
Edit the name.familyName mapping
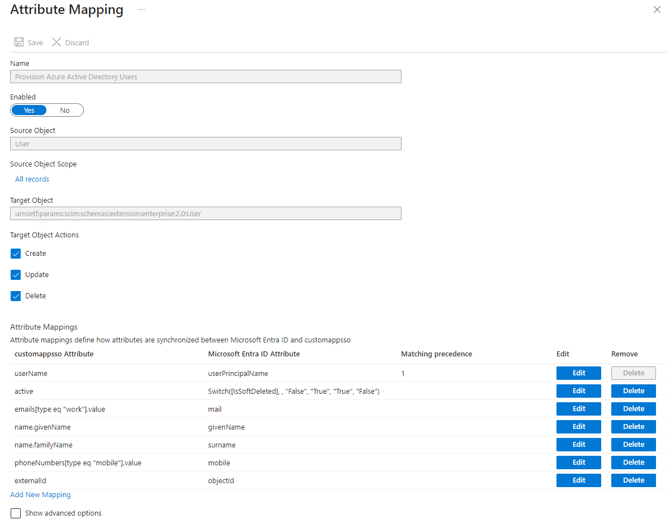(579, 445)
